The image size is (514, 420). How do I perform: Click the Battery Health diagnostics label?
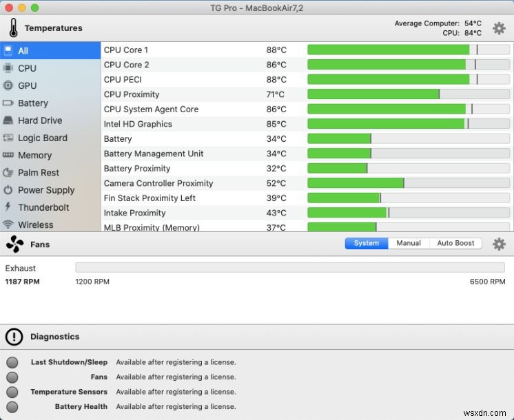coord(81,406)
